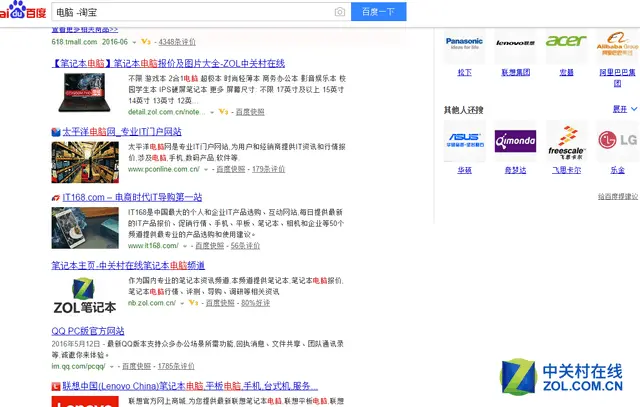
Task: Open IT168.com result title
Action: [132, 197]
